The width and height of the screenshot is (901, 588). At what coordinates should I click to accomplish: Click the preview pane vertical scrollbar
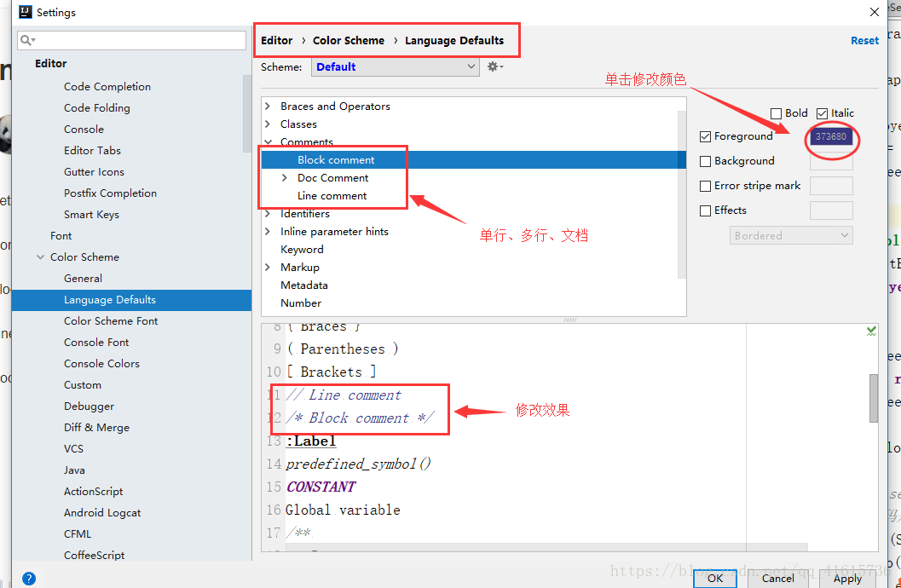pyautogui.click(x=874, y=398)
